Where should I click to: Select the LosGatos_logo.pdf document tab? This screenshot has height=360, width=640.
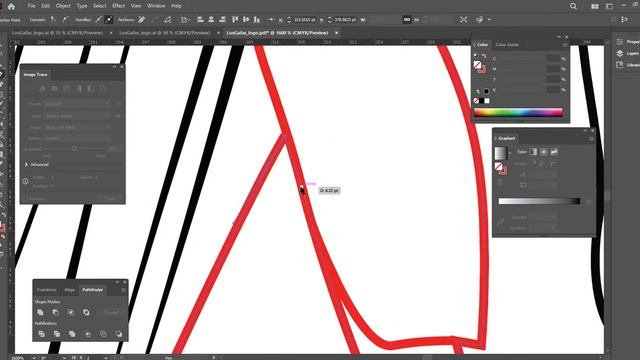point(277,33)
